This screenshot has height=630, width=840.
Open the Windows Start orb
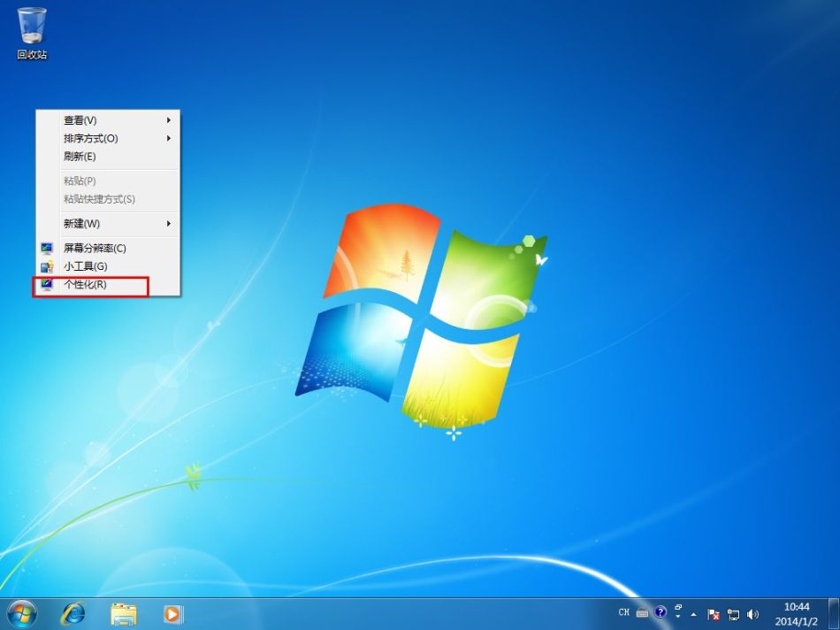coord(22,613)
